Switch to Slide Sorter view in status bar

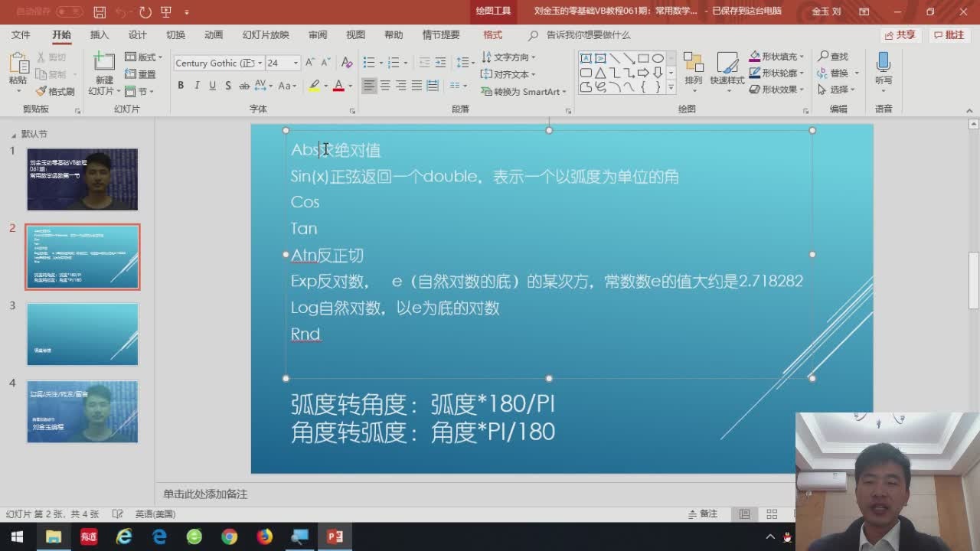tap(772, 514)
